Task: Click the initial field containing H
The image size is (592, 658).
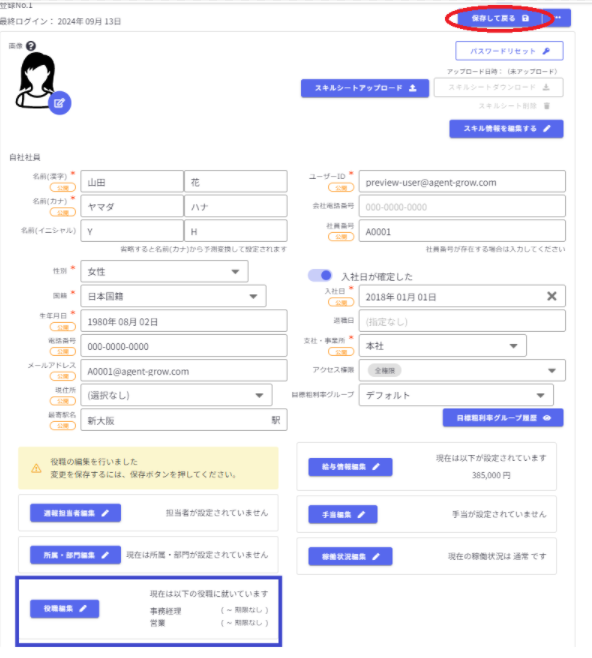Action: [x=235, y=231]
